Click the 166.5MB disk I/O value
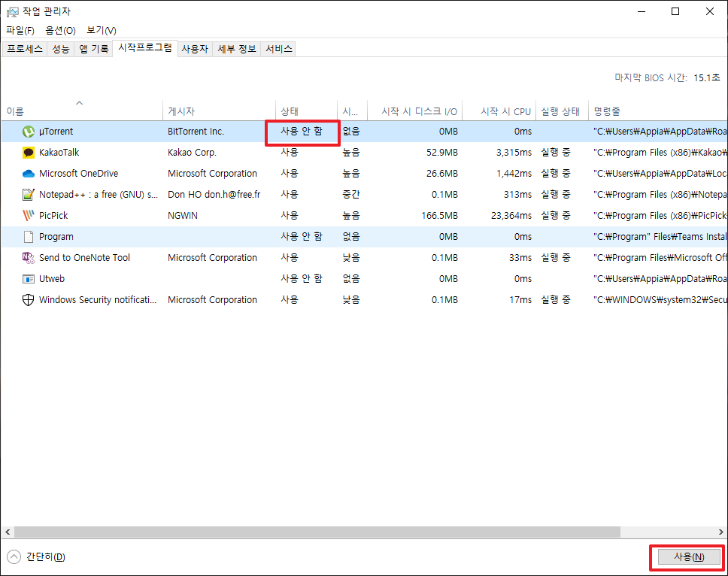Viewport: 728px width, 576px height. coord(439,215)
